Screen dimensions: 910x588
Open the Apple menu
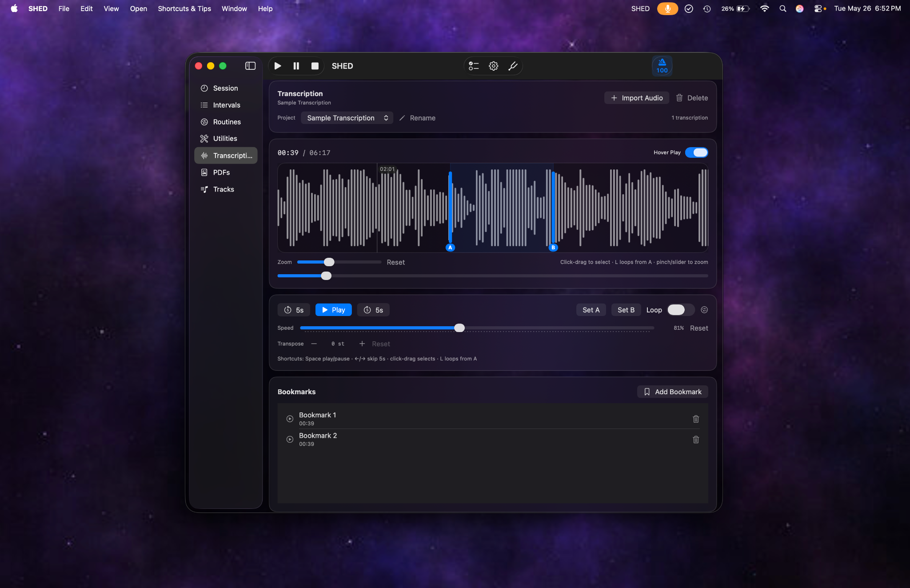pos(14,8)
